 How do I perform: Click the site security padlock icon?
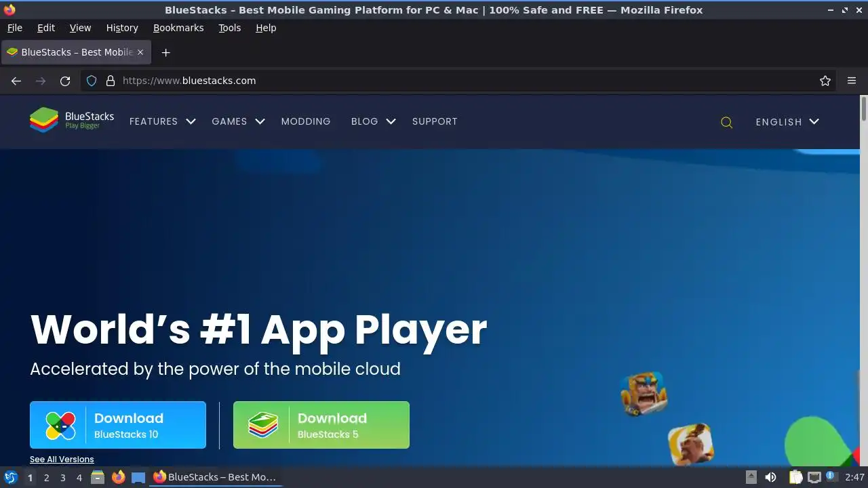pos(111,81)
